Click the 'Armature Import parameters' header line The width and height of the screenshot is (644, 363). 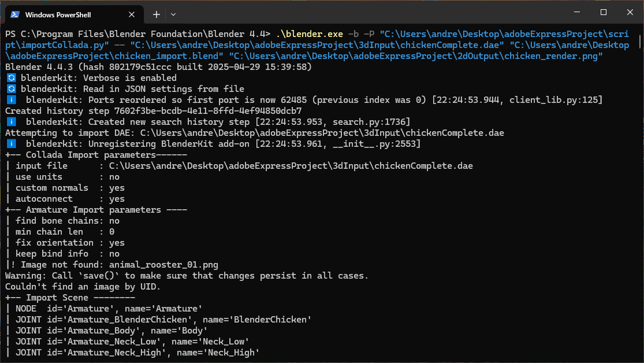click(96, 210)
